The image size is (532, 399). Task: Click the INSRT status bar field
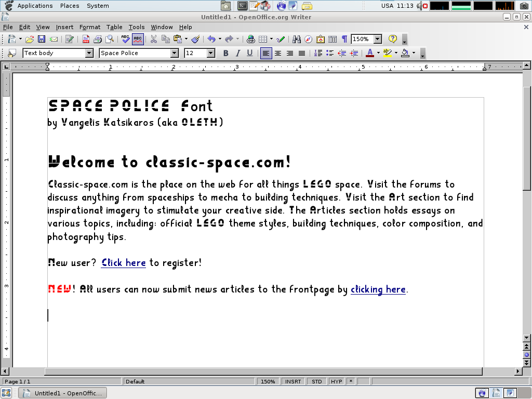click(x=293, y=381)
